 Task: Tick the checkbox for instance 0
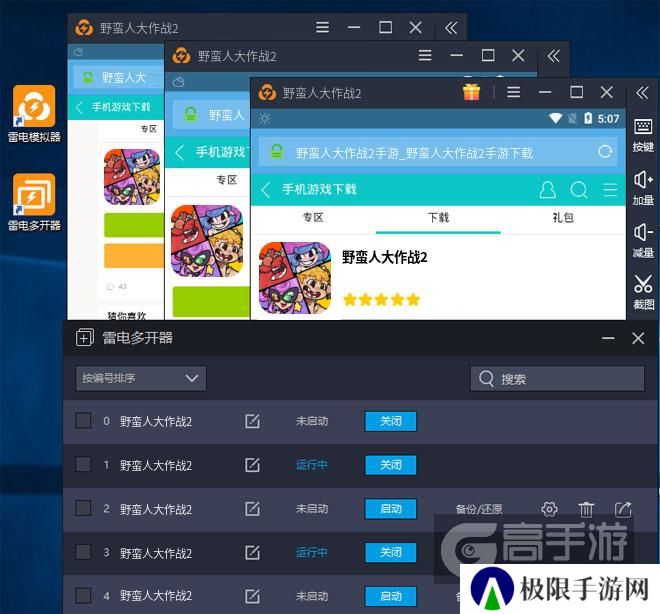point(83,420)
